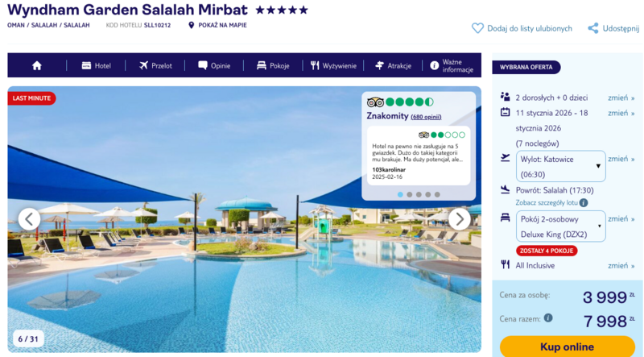The width and height of the screenshot is (644, 357).
Task: Open the Opinie tab
Action: [214, 65]
